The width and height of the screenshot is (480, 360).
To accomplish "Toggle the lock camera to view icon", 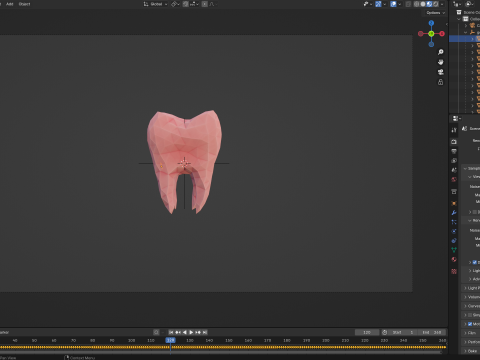I will (x=441, y=82).
